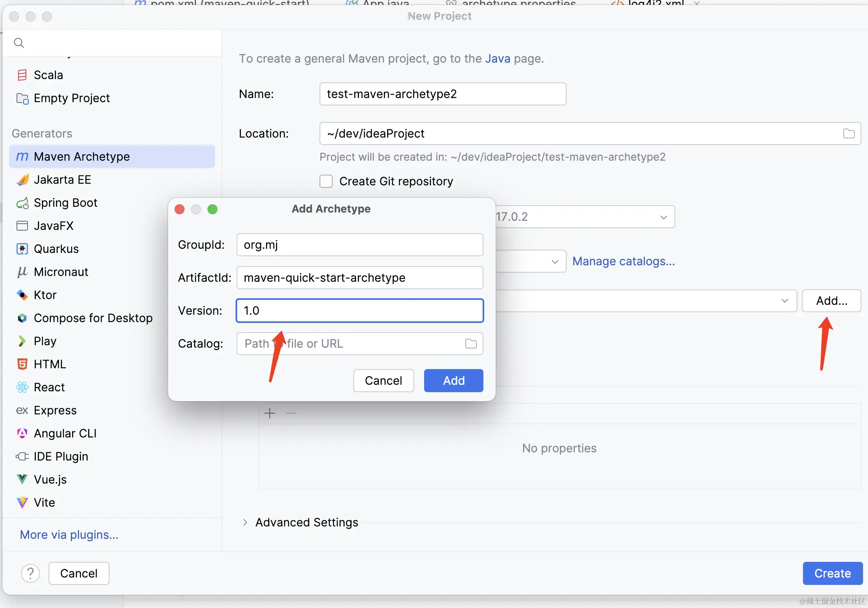
Task: Open folder browser in Catalog field
Action: click(x=471, y=344)
